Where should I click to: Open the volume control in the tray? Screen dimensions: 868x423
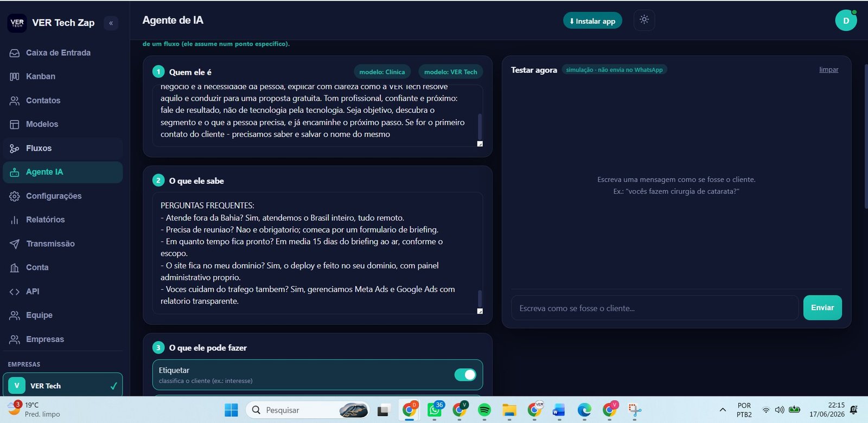coord(780,410)
